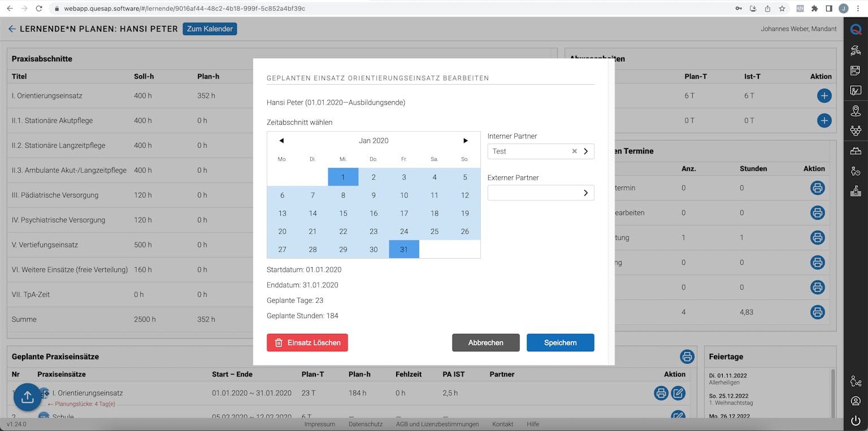Go to previous month with the left arrow
Image resolution: width=868 pixels, height=431 pixels.
(x=281, y=140)
